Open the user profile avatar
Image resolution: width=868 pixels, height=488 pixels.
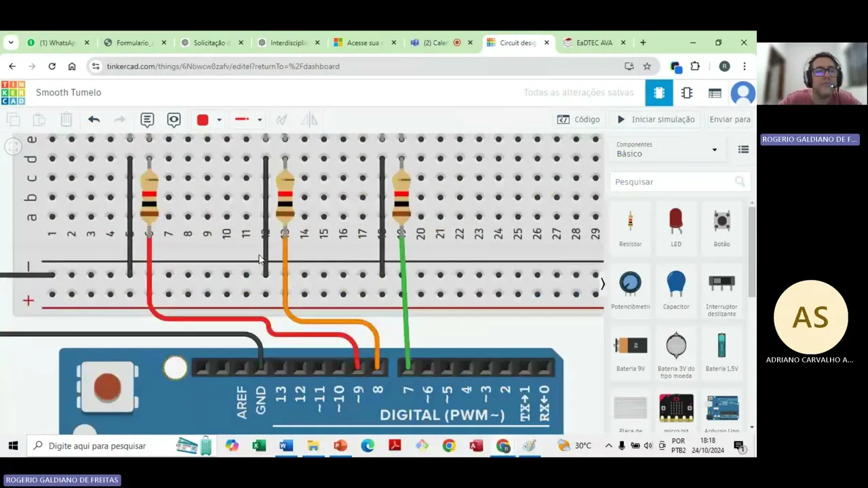(743, 93)
